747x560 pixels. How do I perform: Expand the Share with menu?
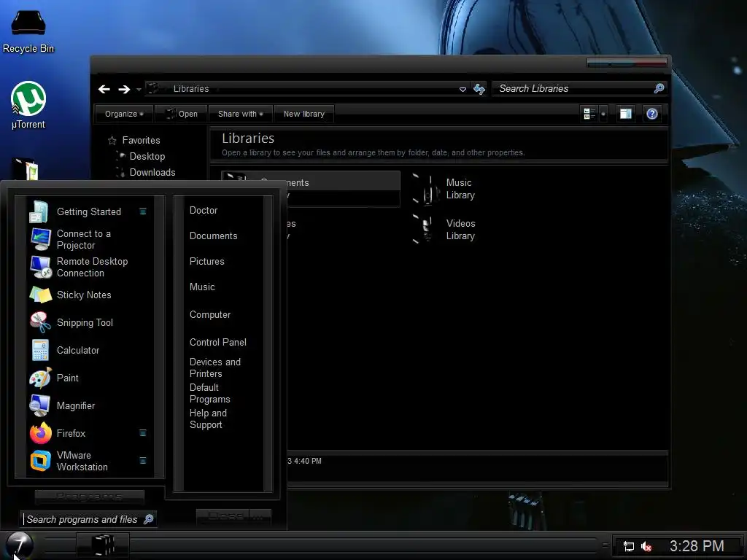coord(241,114)
